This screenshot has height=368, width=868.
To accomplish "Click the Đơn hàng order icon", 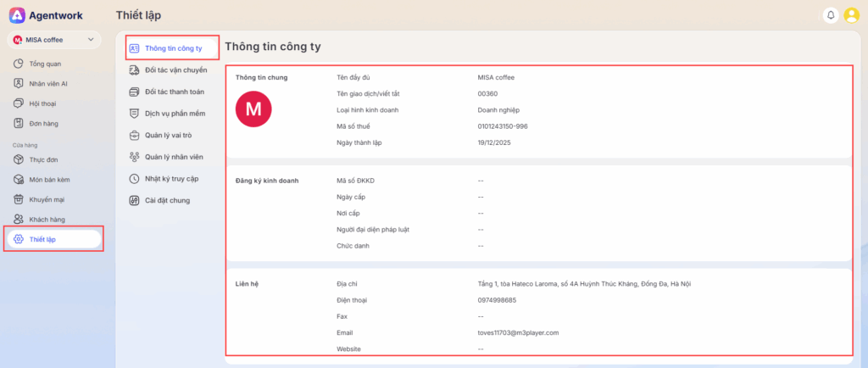I will tap(19, 124).
